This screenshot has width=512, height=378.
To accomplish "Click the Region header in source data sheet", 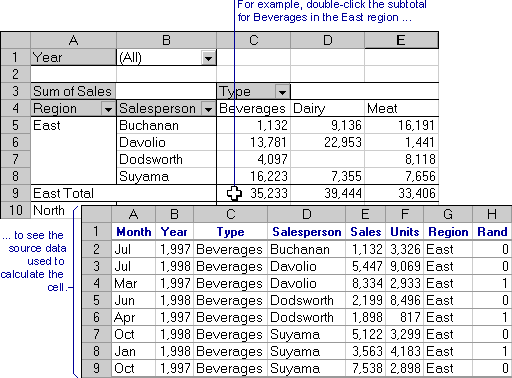I will click(x=448, y=232).
